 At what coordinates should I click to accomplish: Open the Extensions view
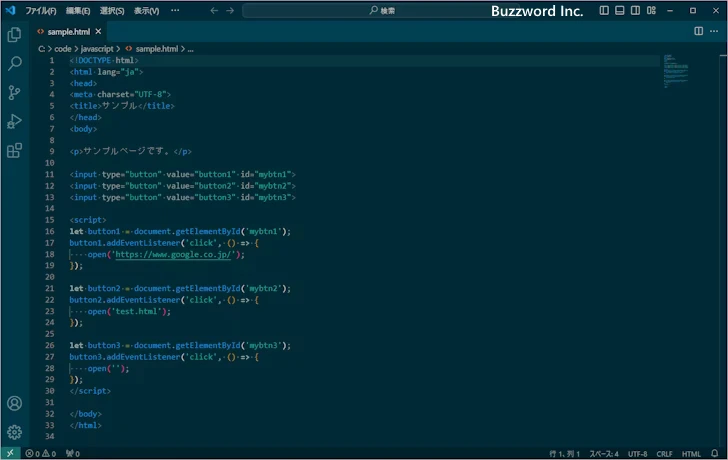click(x=14, y=151)
